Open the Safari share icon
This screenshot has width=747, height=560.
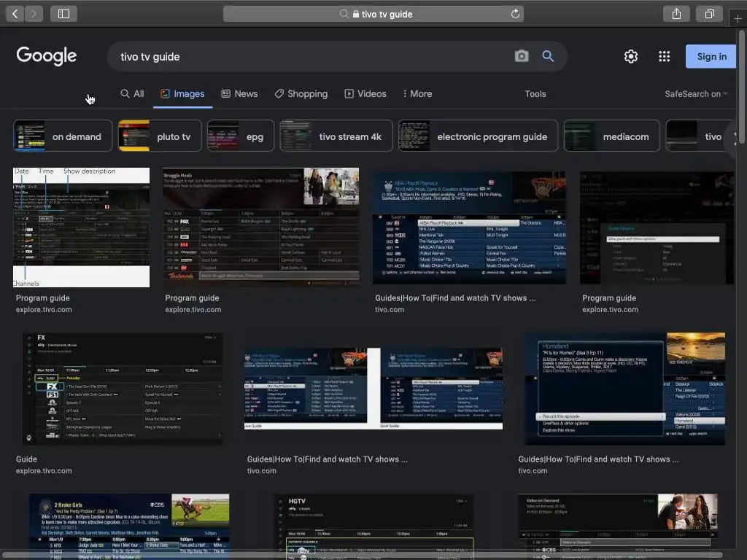676,14
